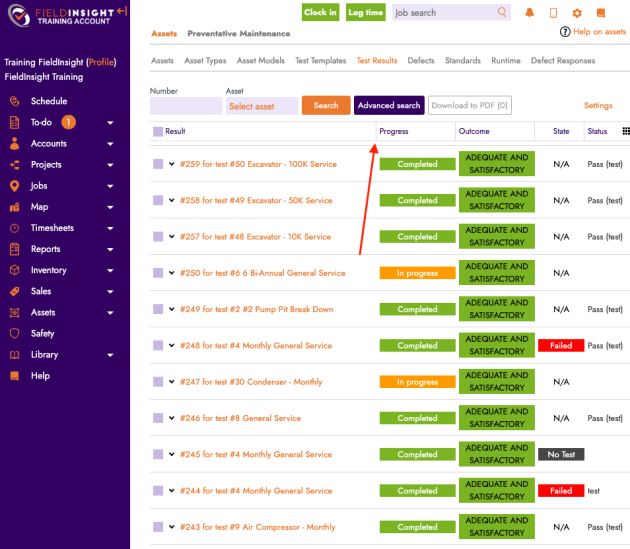
Task: Click the notification bell icon
Action: (530, 13)
